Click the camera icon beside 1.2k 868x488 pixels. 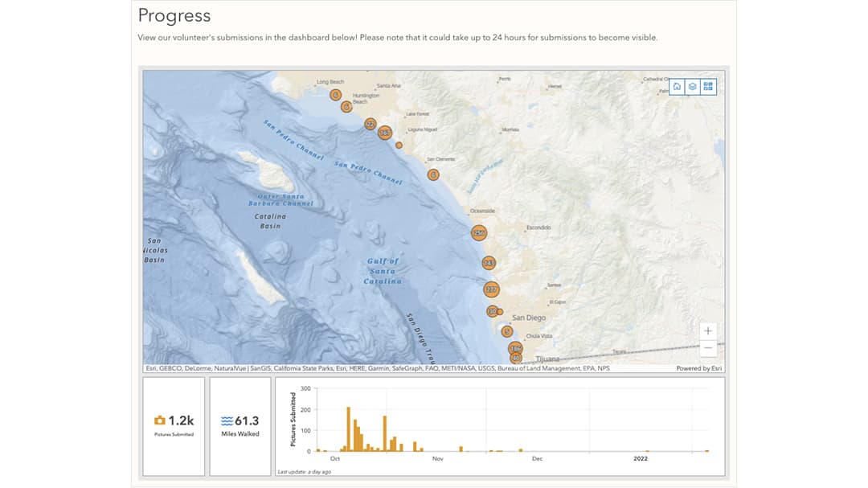pyautogui.click(x=159, y=420)
